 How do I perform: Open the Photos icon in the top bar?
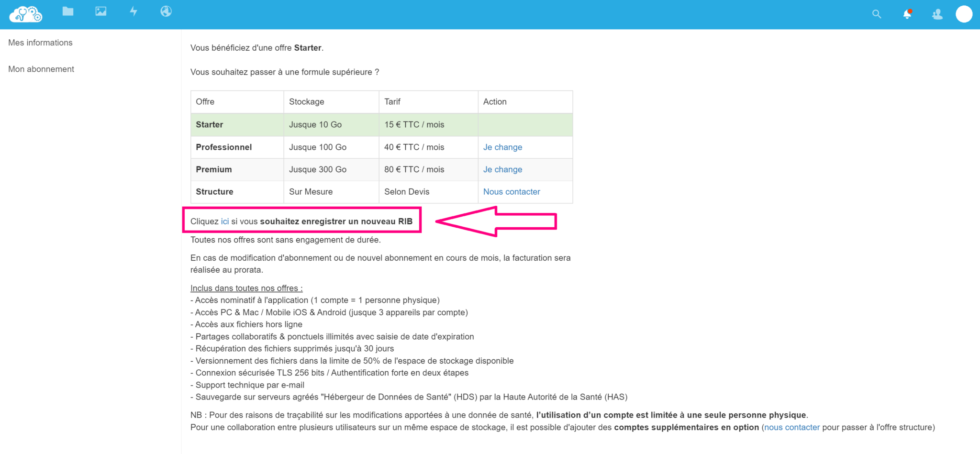point(100,11)
